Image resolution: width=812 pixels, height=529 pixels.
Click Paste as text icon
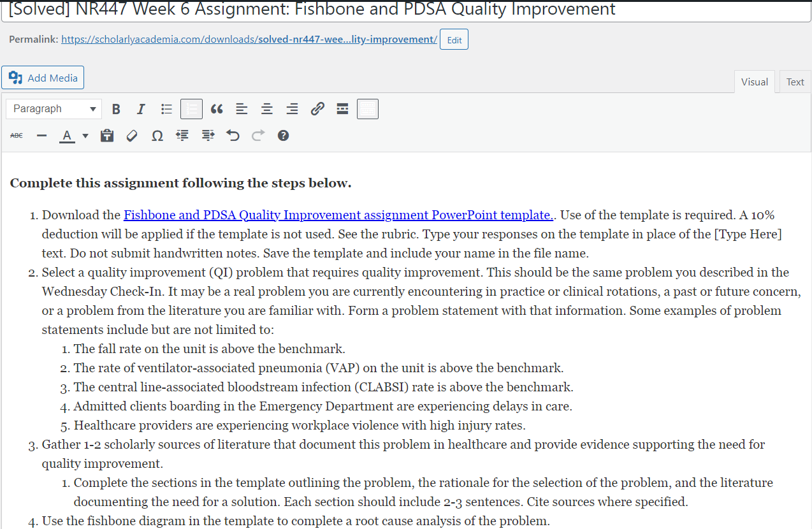click(x=107, y=135)
